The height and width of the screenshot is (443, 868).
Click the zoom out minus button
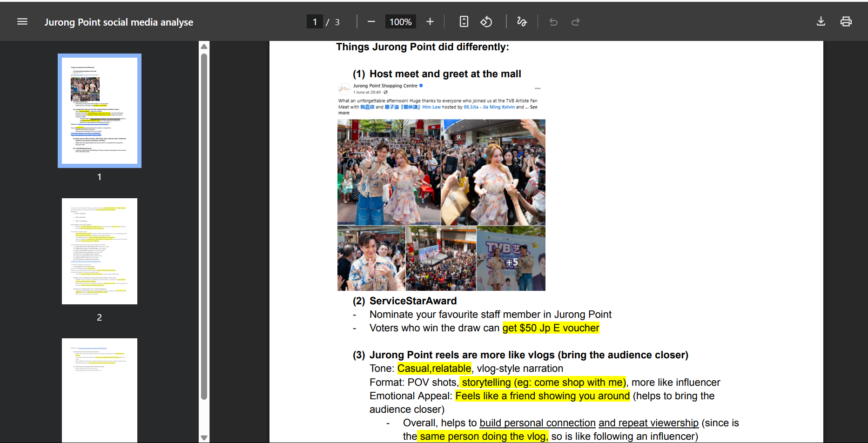pos(371,22)
